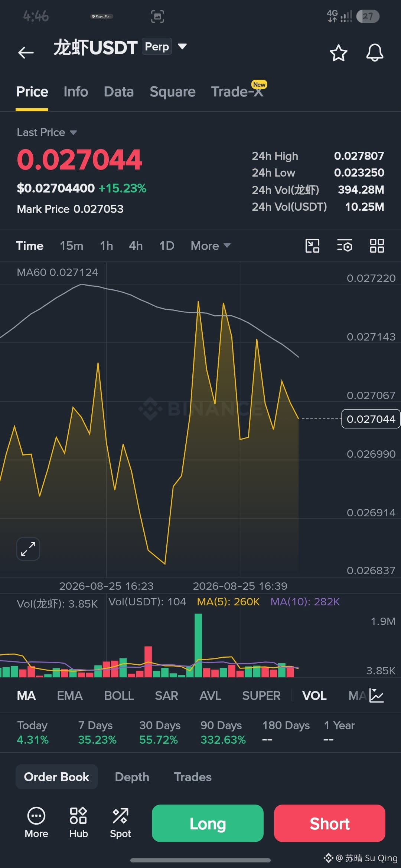This screenshot has height=868, width=401.
Task: Toggle the EMA indicator
Action: coord(70,696)
